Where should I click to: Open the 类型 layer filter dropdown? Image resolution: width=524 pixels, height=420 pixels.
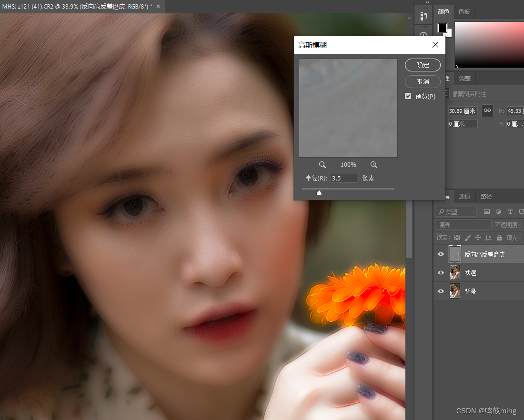(x=456, y=211)
